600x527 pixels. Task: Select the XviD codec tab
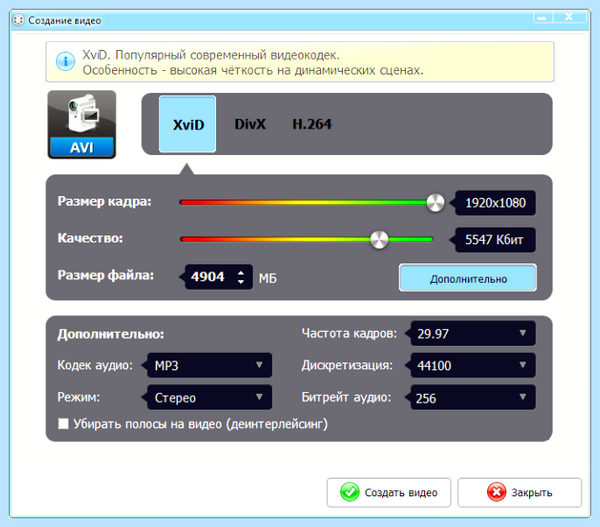[x=188, y=124]
